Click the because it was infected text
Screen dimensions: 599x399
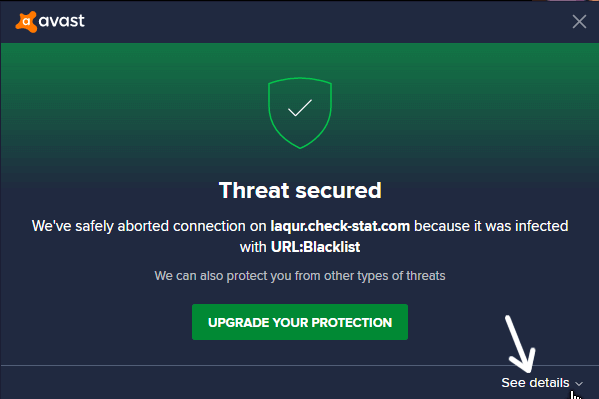491,226
